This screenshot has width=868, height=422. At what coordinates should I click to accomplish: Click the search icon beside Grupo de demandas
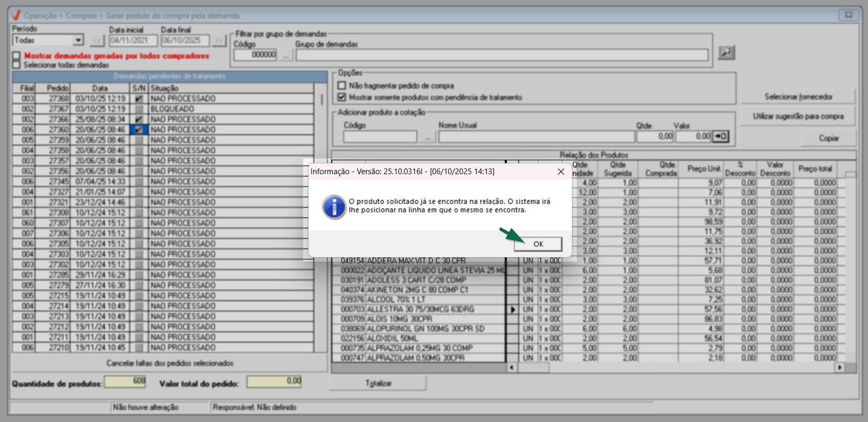click(726, 52)
